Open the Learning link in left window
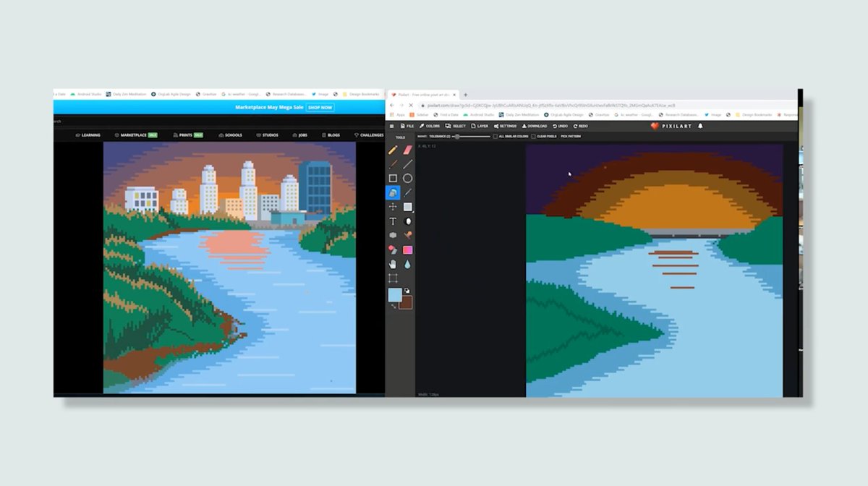The height and width of the screenshot is (486, 868). pyautogui.click(x=88, y=135)
